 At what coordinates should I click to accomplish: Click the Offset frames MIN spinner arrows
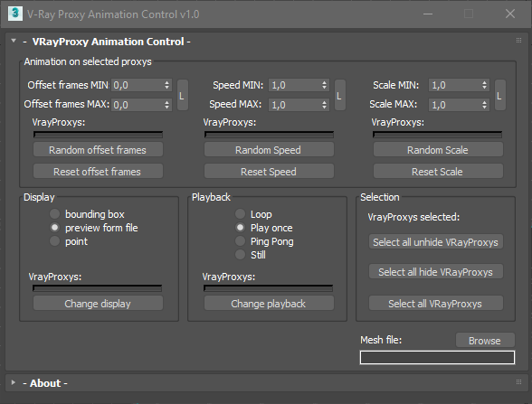click(166, 85)
